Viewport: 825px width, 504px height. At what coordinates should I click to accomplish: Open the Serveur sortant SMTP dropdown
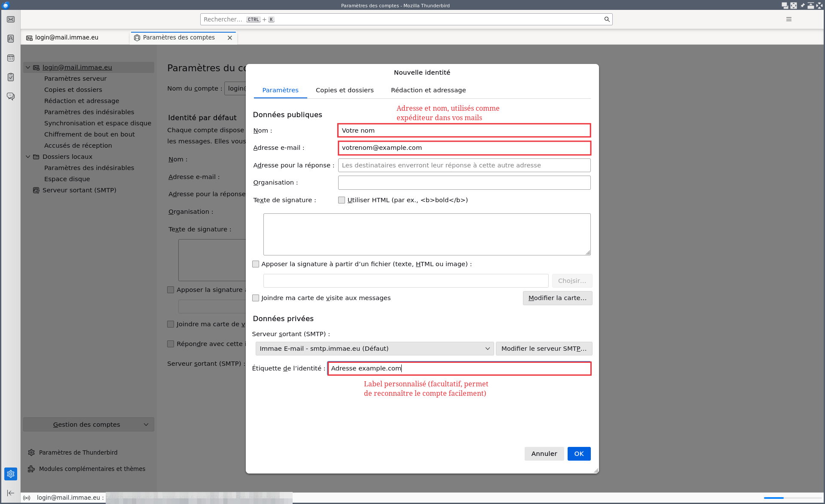pos(374,349)
